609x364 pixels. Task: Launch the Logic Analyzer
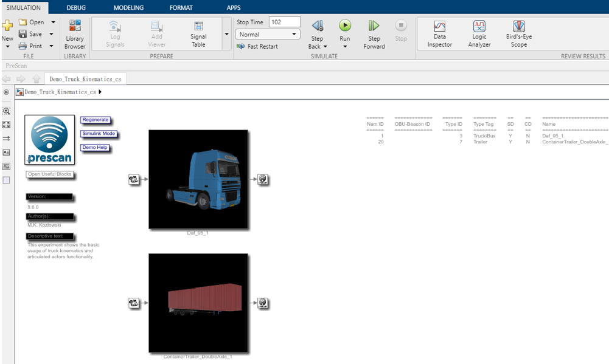[x=479, y=33]
